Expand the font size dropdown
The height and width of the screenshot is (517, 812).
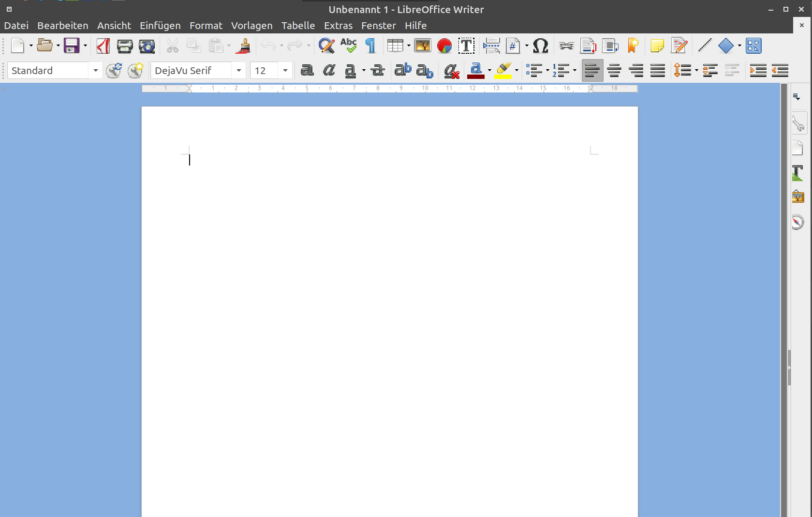click(285, 71)
